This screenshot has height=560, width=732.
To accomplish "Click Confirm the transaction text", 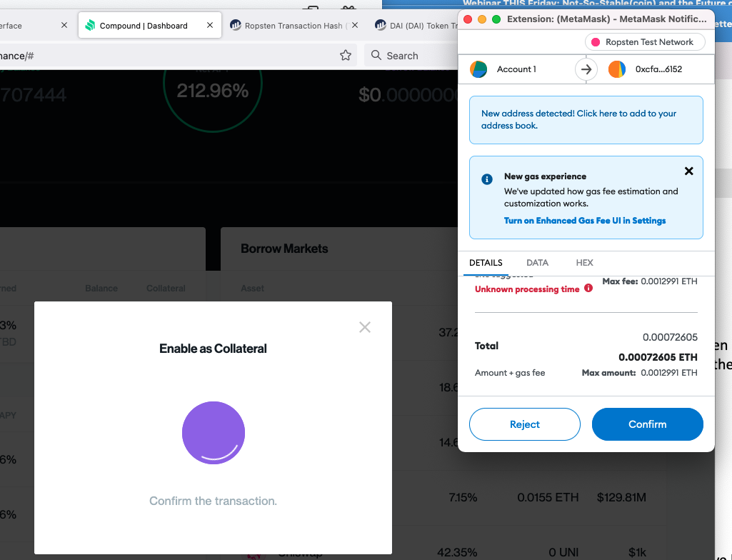I will click(213, 501).
